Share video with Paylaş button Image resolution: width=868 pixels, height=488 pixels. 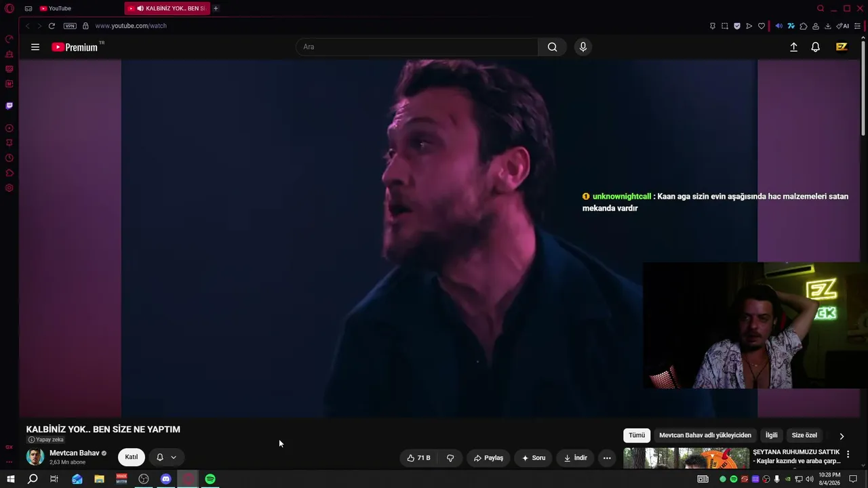click(x=488, y=458)
